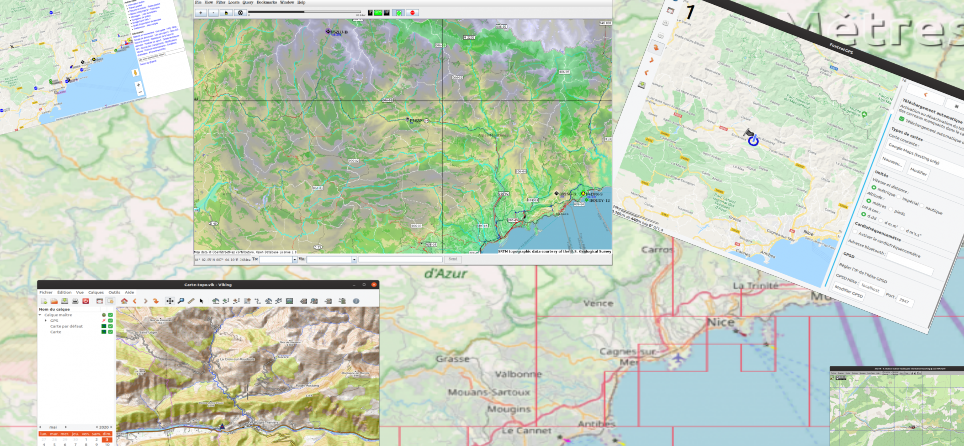Image resolution: width=964 pixels, height=446 pixels.
Task: Select the Zoom magnifier tool in Viking
Action: click(181, 301)
